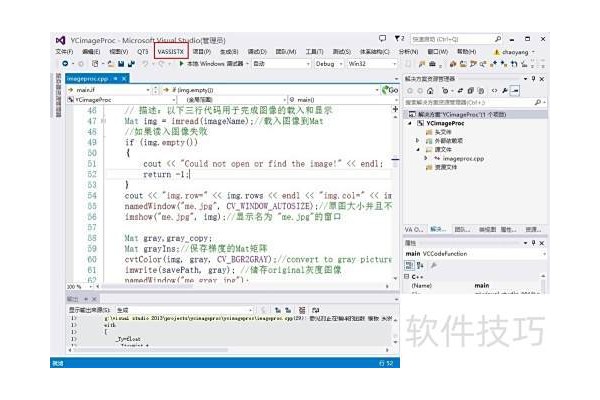Pin the imageproc.cpp tab
This screenshot has height=400, width=600.
pos(115,78)
